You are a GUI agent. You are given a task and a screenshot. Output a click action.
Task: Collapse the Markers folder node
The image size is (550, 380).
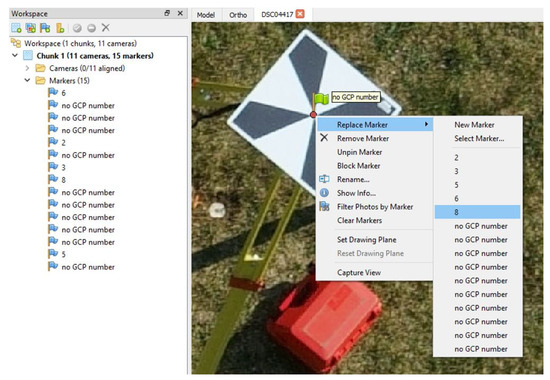[x=27, y=80]
